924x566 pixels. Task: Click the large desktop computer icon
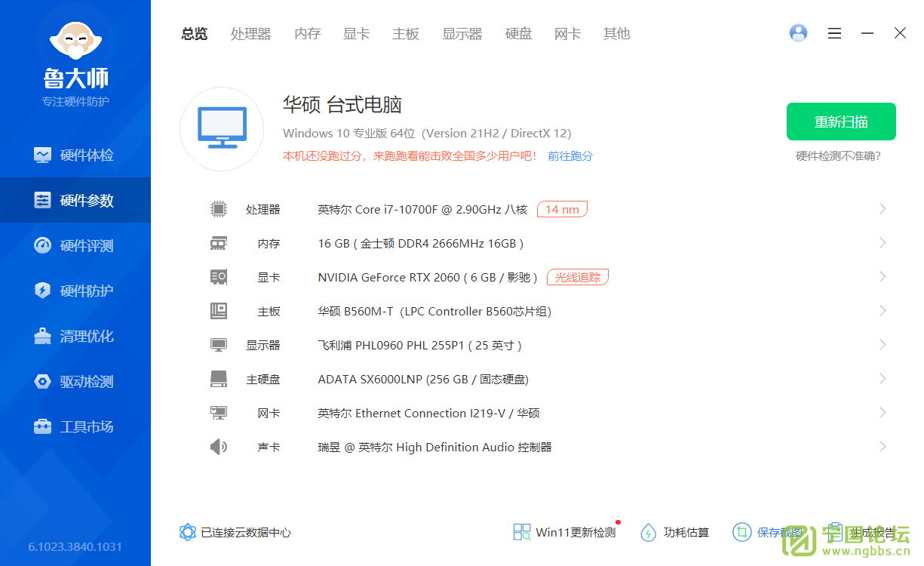coord(222,129)
